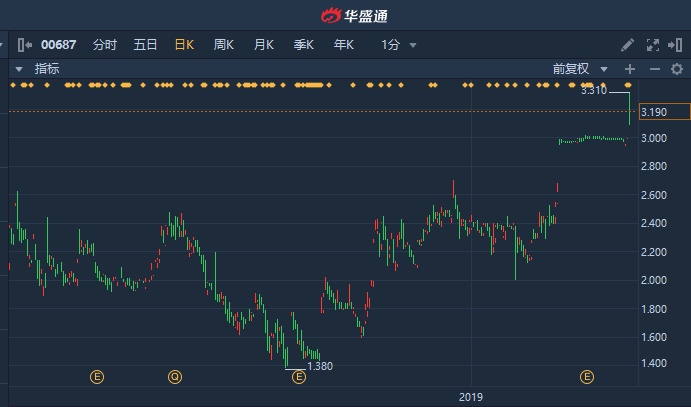Click the 3.190 current price label

coord(655,112)
